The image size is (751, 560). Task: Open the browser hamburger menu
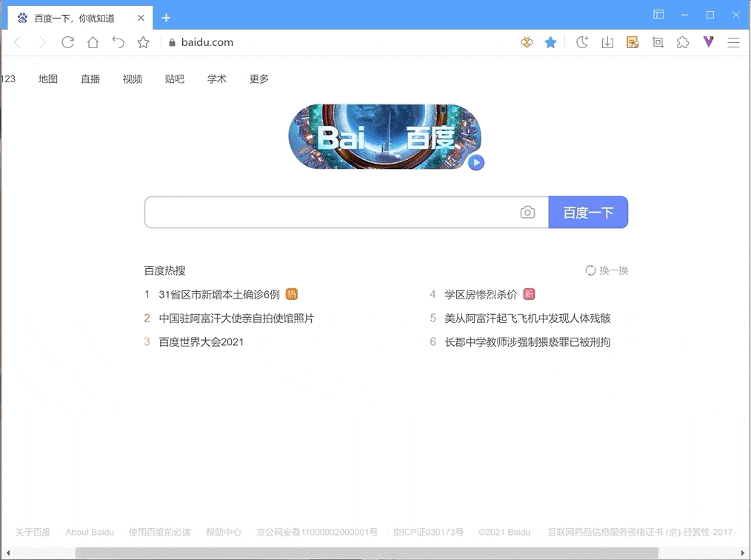click(x=733, y=43)
